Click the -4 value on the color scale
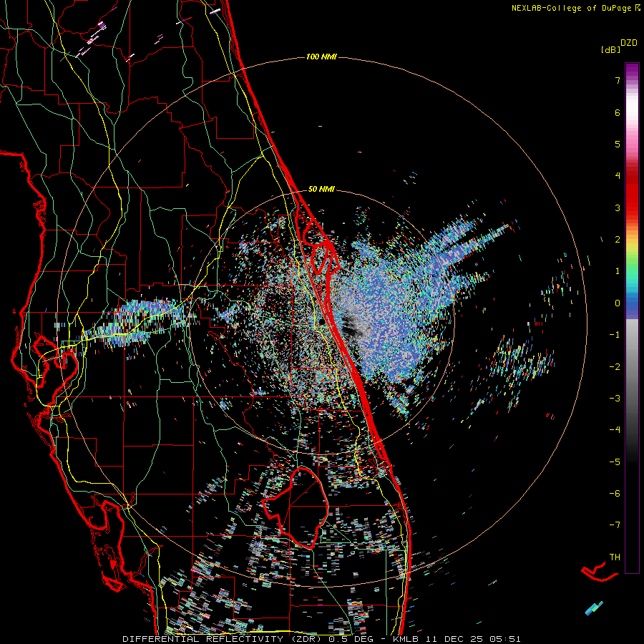 (615, 429)
